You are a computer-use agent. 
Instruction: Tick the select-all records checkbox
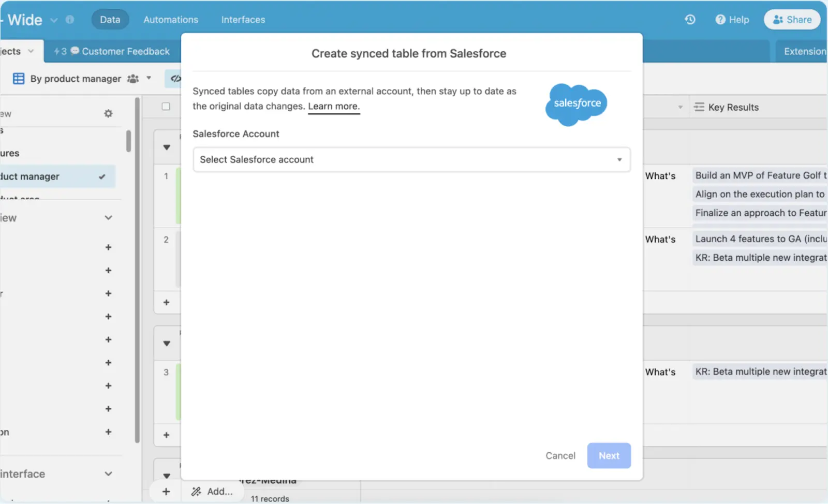click(166, 107)
